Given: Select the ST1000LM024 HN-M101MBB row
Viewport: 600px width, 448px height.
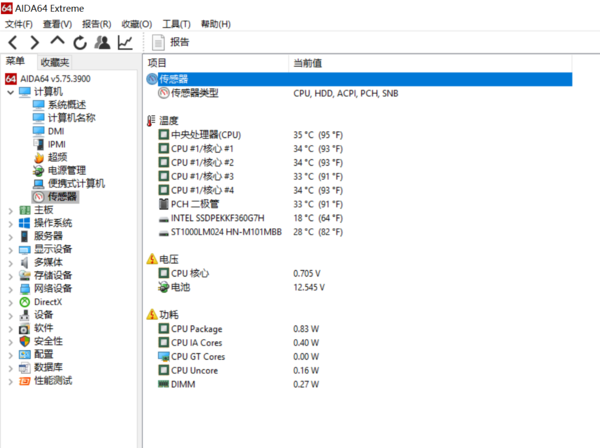Looking at the screenshot, I should pyautogui.click(x=359, y=232).
